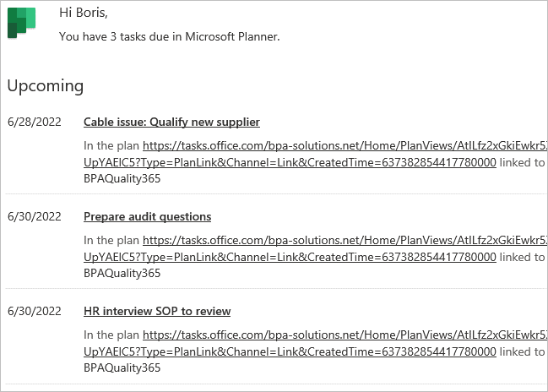Click the UpYAEIC5 link continuation below Cable issue
Image resolution: width=548 pixels, height=392 pixels.
(290, 162)
